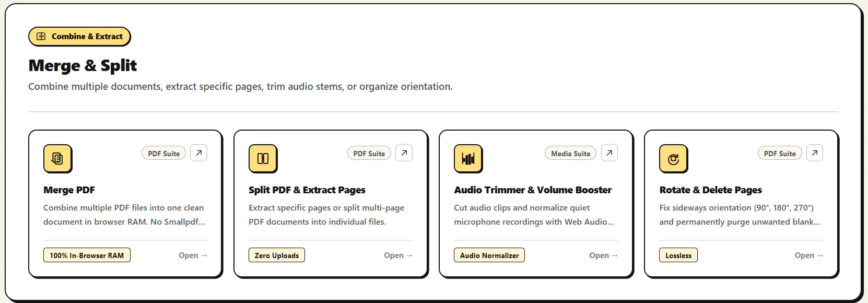Click 'Extract specific pages or split' description
Image resolution: width=868 pixels, height=303 pixels.
point(326,215)
